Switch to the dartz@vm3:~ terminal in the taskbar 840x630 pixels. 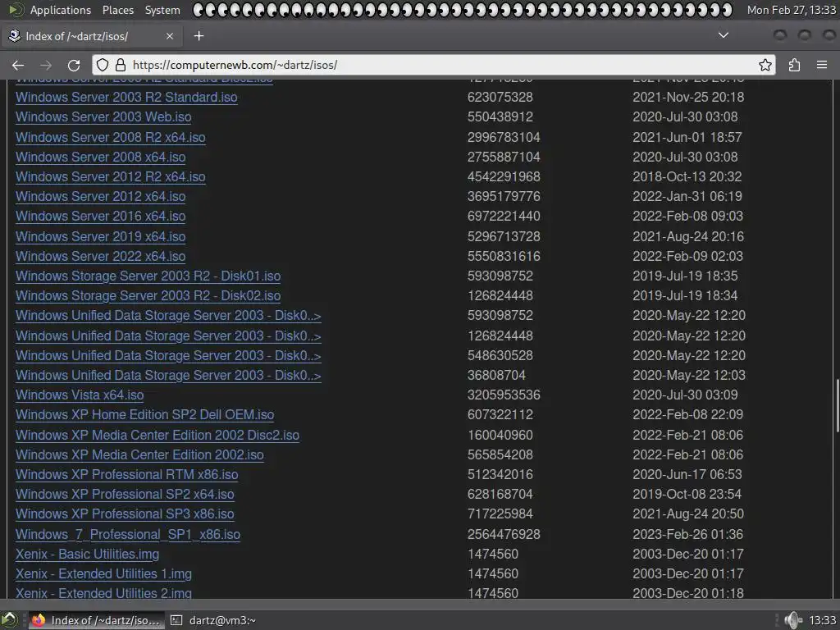click(x=213, y=620)
